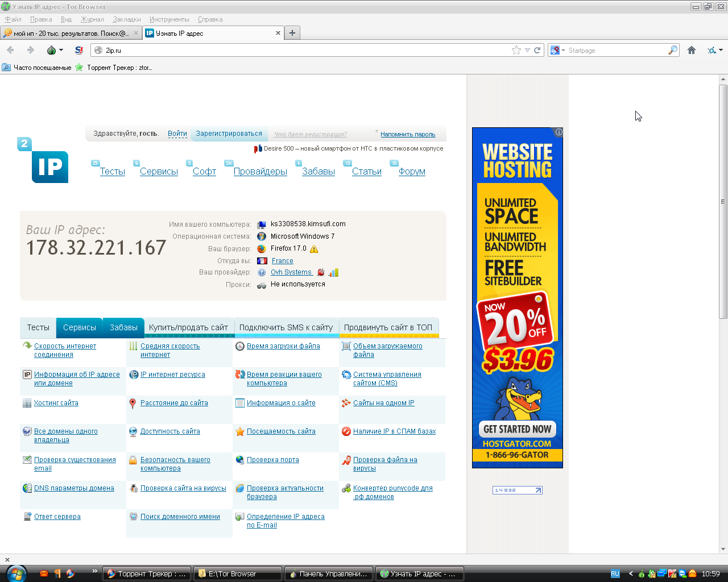Open the Провайдеры navigation link
Image resolution: width=728 pixels, height=582 pixels.
260,171
